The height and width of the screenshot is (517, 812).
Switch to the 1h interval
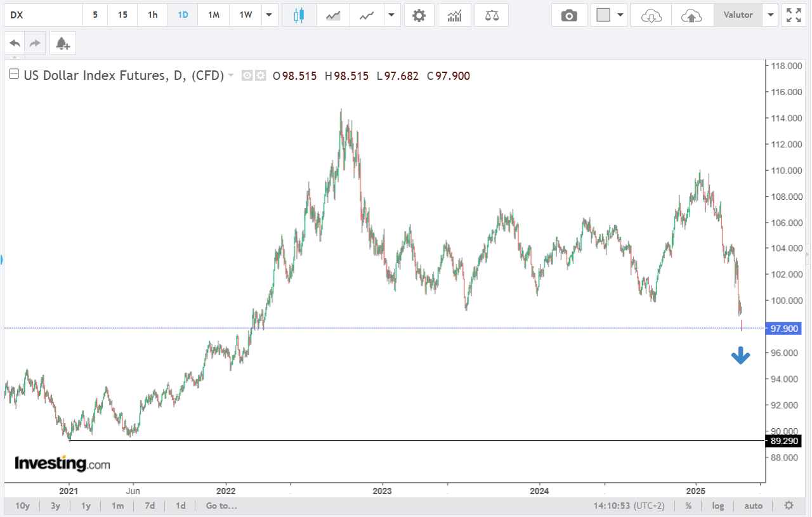tap(152, 15)
